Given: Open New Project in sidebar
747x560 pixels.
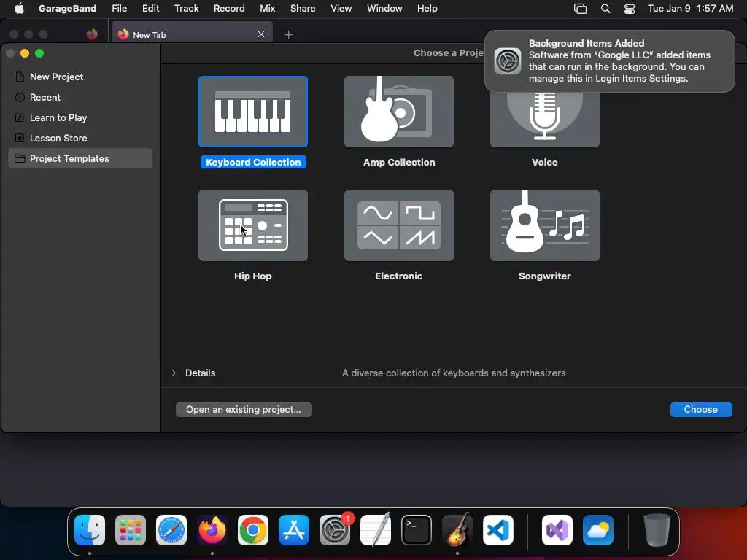Looking at the screenshot, I should pos(80,77).
